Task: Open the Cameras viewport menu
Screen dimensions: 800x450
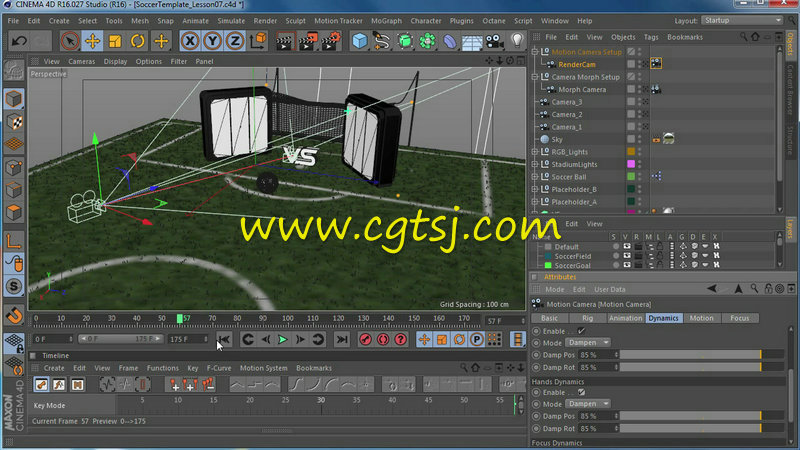Action: click(x=82, y=61)
